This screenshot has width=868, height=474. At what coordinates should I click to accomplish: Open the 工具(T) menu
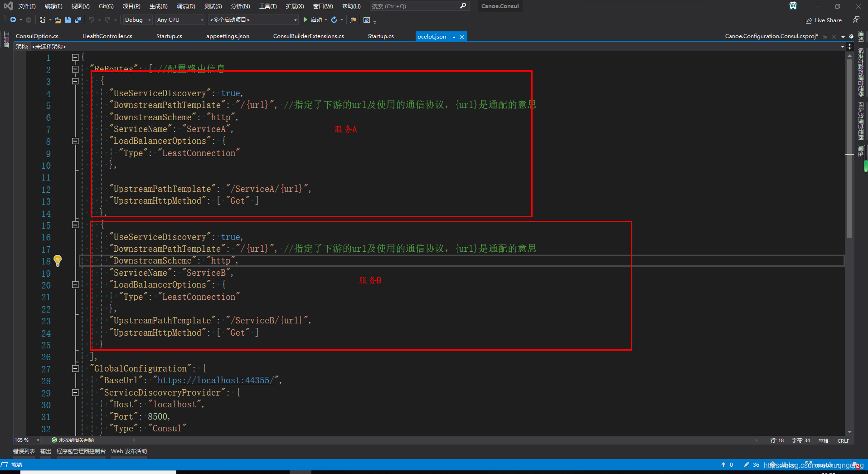click(268, 6)
